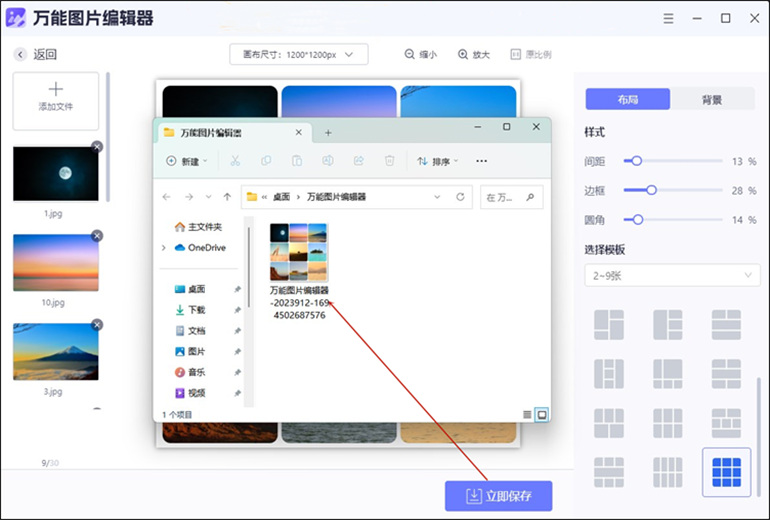
Task: Adjust the 间距 spacing slider
Action: (x=673, y=161)
